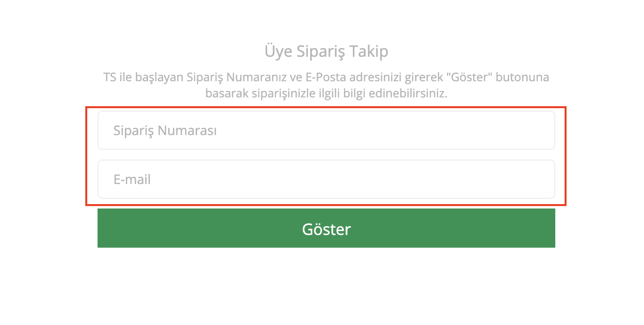The height and width of the screenshot is (325, 644).
Task: Click the field above the E-mail box
Action: tap(326, 131)
